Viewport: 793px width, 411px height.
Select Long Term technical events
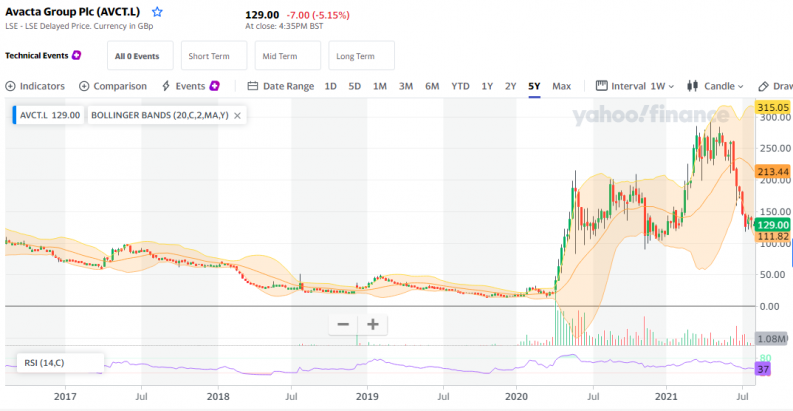click(362, 56)
